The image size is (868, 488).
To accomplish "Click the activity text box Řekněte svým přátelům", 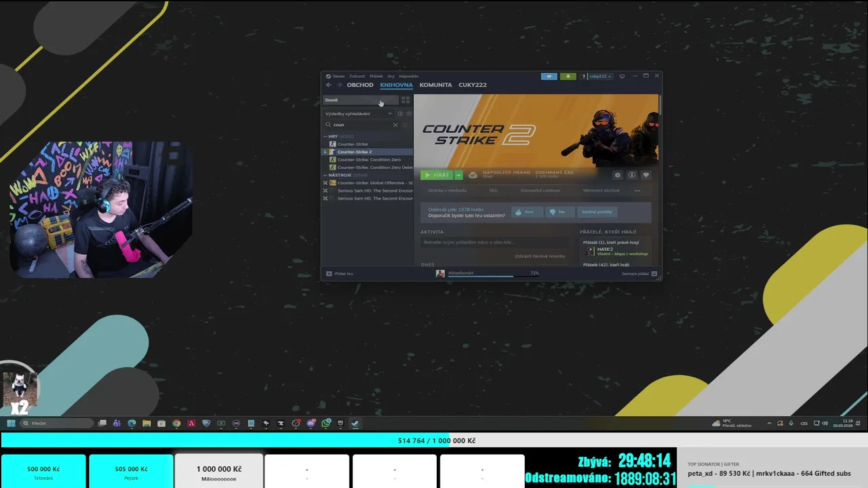I will click(x=494, y=242).
